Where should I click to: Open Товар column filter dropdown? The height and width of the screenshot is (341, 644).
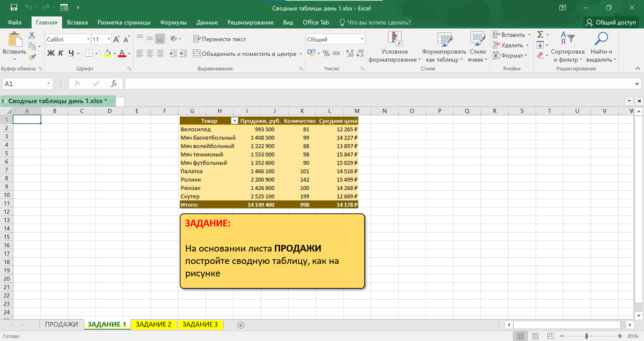pos(234,121)
